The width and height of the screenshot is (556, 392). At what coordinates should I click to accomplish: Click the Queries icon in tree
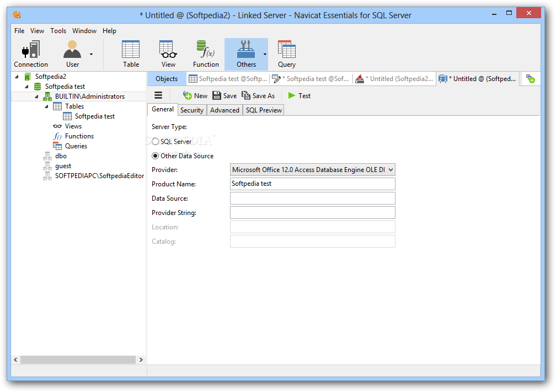57,146
